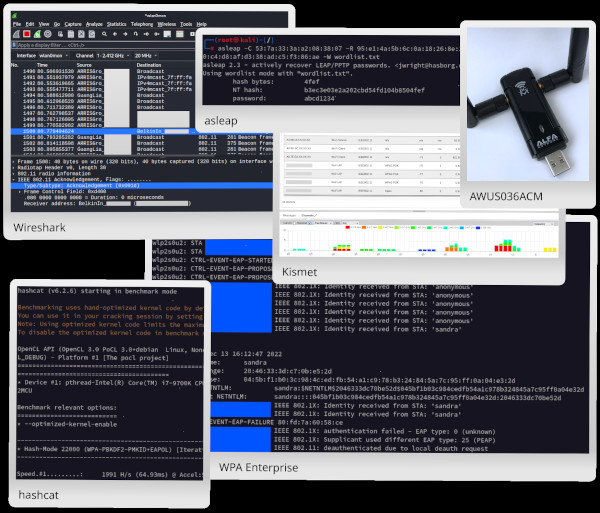Select packet row 1490 in the packet list

(x=103, y=71)
